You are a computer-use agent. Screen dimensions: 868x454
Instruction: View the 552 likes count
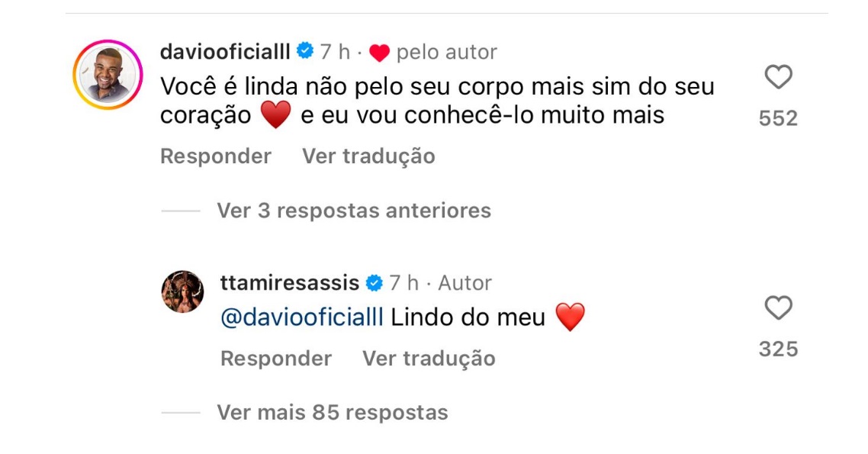(778, 118)
